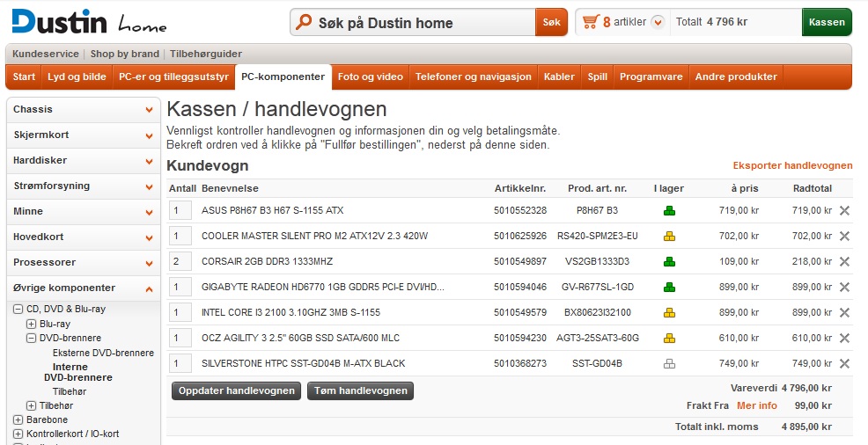This screenshot has height=445, width=868.
Task: Open the Spill tab
Action: click(x=598, y=77)
